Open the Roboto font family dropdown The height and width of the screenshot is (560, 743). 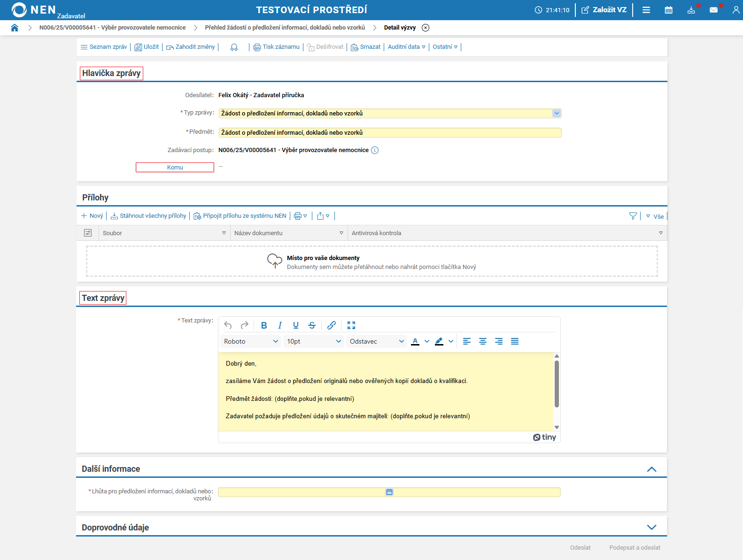251,341
